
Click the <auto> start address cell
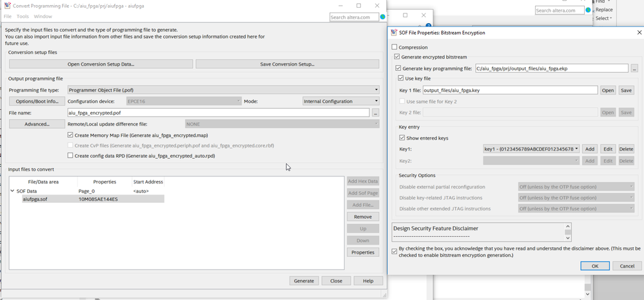[x=141, y=191]
